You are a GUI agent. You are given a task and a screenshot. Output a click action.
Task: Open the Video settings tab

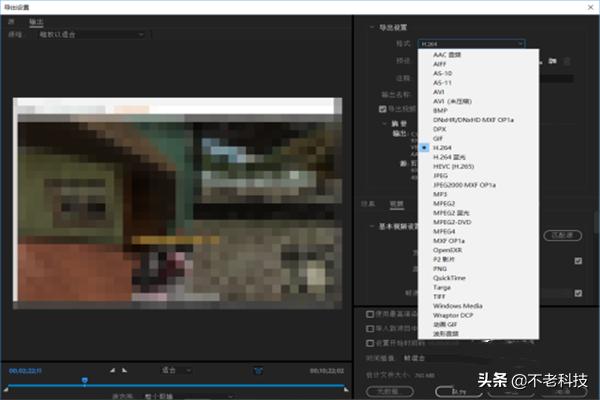point(396,204)
